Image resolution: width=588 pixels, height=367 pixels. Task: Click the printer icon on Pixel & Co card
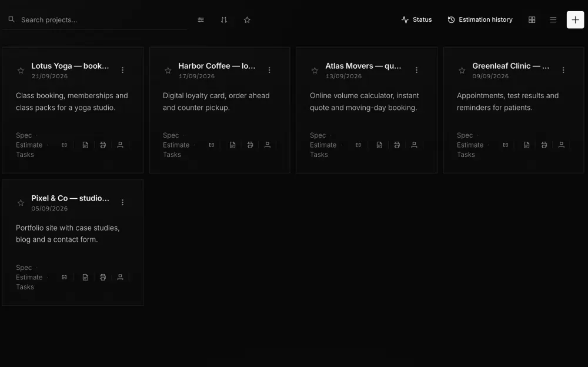pos(103,278)
